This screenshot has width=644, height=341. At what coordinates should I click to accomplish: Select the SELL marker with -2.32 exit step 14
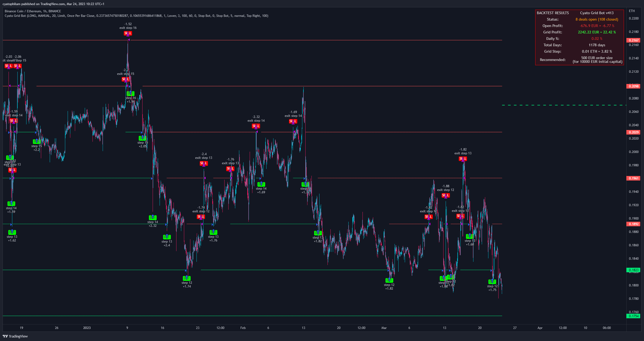pyautogui.click(x=256, y=126)
